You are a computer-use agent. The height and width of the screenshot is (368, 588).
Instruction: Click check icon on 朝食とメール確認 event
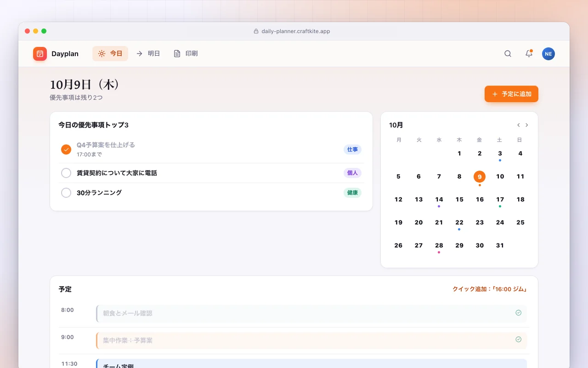(518, 313)
